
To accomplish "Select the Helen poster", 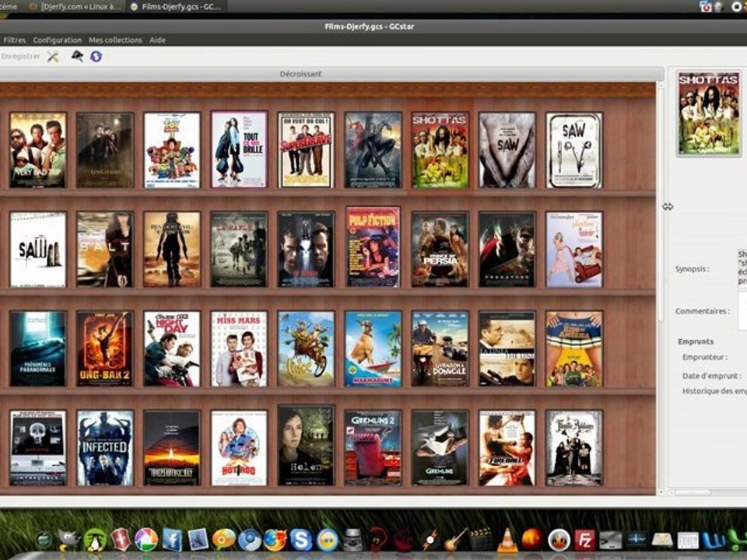I will coord(306,446).
